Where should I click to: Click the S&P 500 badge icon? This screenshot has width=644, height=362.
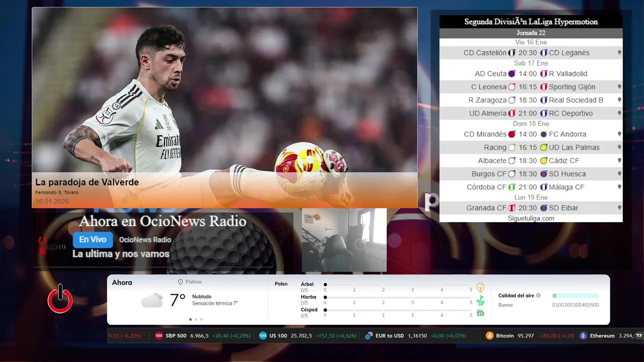(x=159, y=335)
